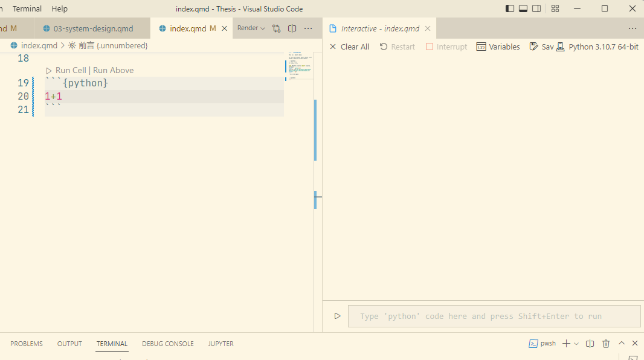Viewport: 644px width, 360px height.
Task: Open editor More Actions ellipsis
Action: 308,28
